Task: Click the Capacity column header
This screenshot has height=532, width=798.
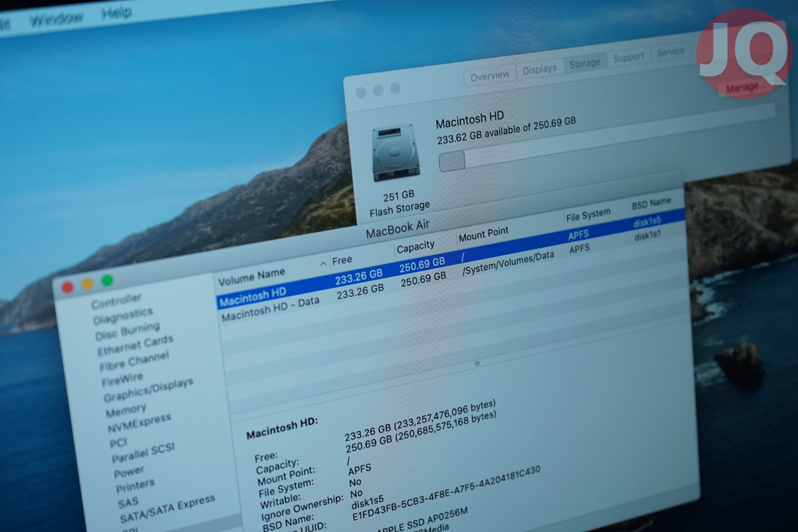Action: tap(416, 248)
